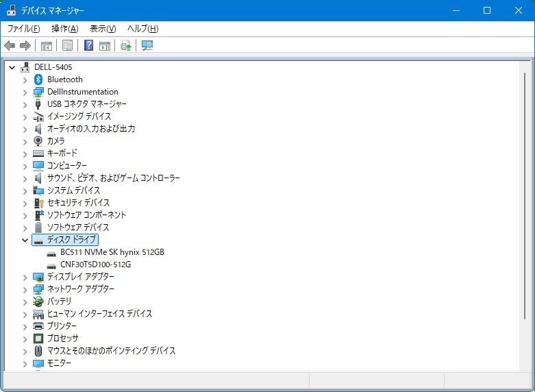535x392 pixels.
Task: Click Scan for hardware changes icon
Action: pos(147,45)
